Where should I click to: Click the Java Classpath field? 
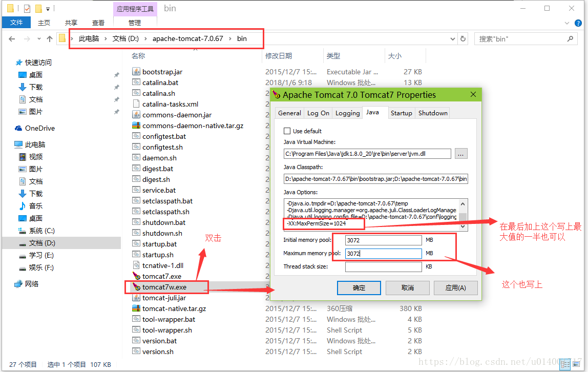(376, 179)
